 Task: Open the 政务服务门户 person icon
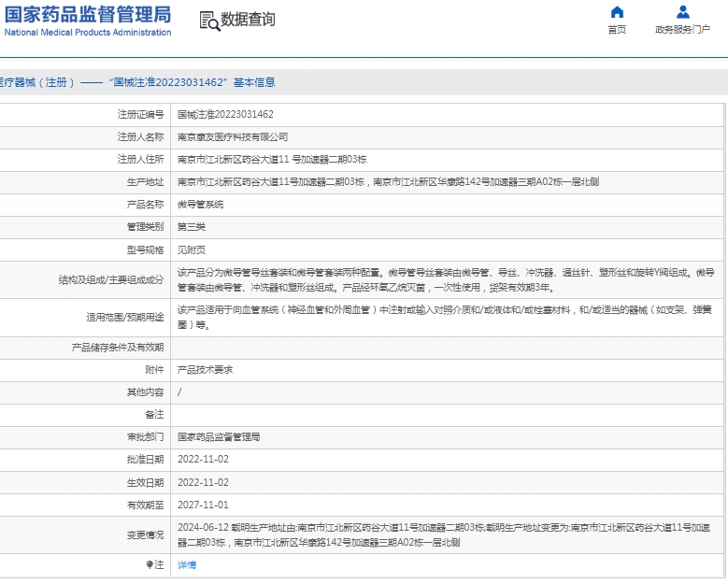pyautogui.click(x=682, y=11)
